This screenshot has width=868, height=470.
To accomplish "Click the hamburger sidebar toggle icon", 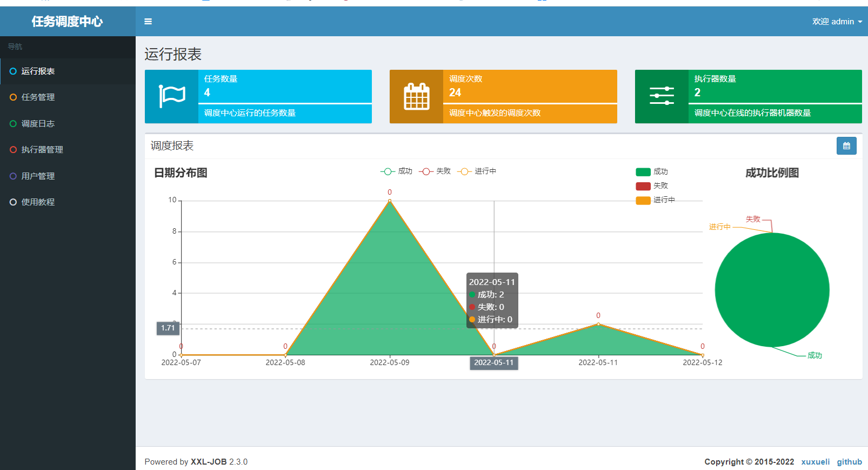I will point(148,22).
